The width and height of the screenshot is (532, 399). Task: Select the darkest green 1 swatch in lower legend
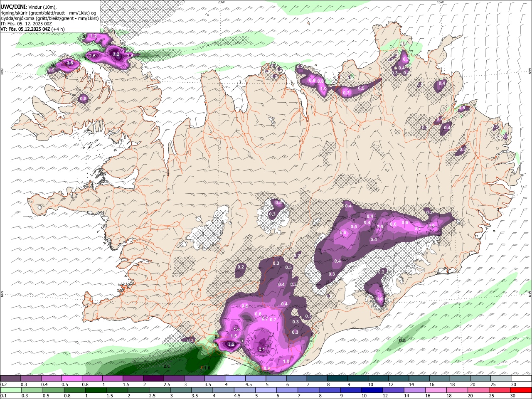96,390
